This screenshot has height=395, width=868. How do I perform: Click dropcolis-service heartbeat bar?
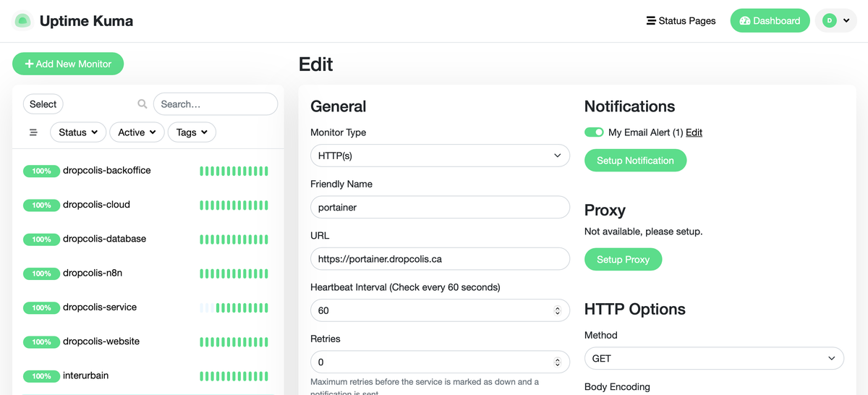click(x=234, y=308)
